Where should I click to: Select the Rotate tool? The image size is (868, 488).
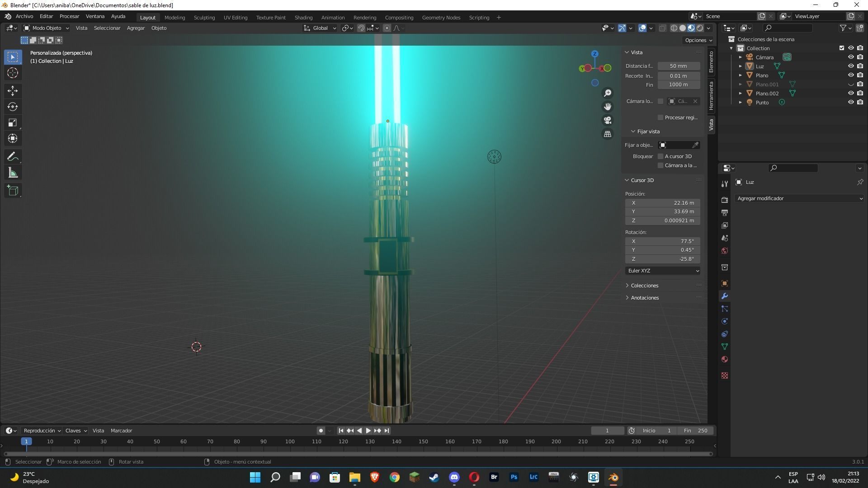point(13,107)
